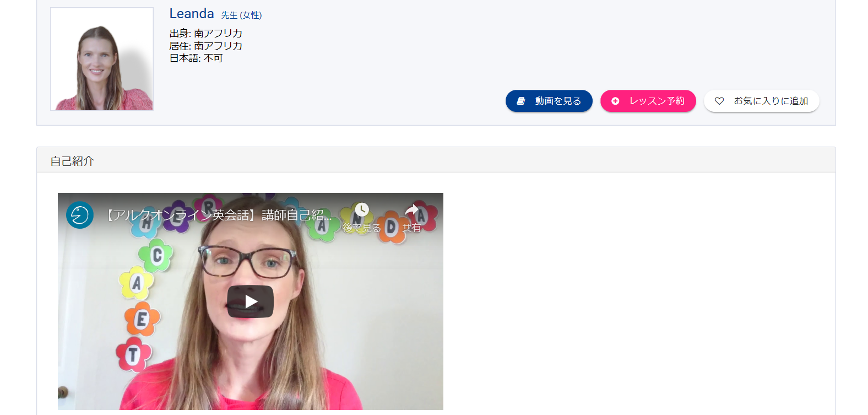Click the plus icon on レッスン予約 button
Screen dimensions: 868x415
tap(615, 101)
